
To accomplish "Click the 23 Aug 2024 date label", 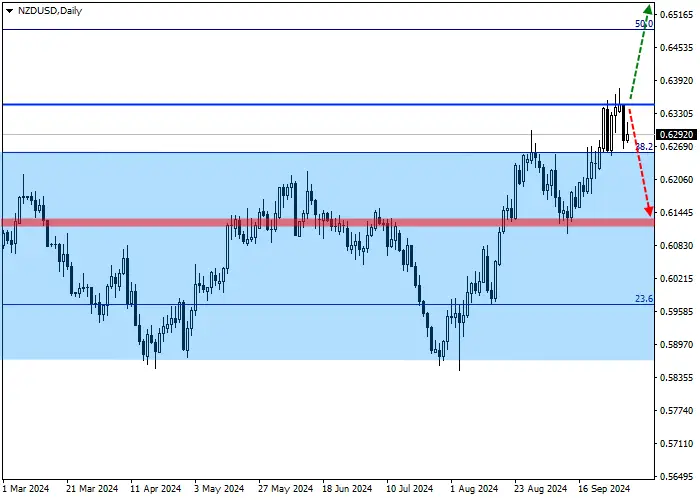I will point(541,488).
